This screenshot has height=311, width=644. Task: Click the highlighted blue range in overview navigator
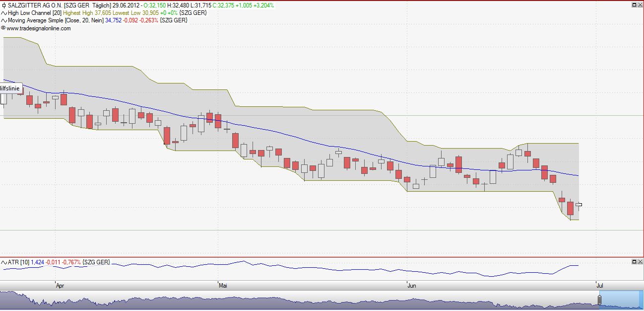coord(622,300)
